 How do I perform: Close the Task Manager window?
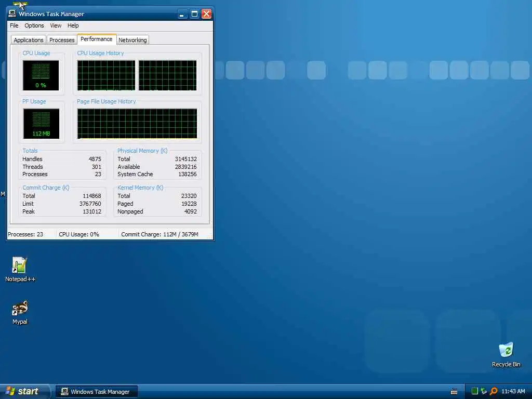pos(206,14)
